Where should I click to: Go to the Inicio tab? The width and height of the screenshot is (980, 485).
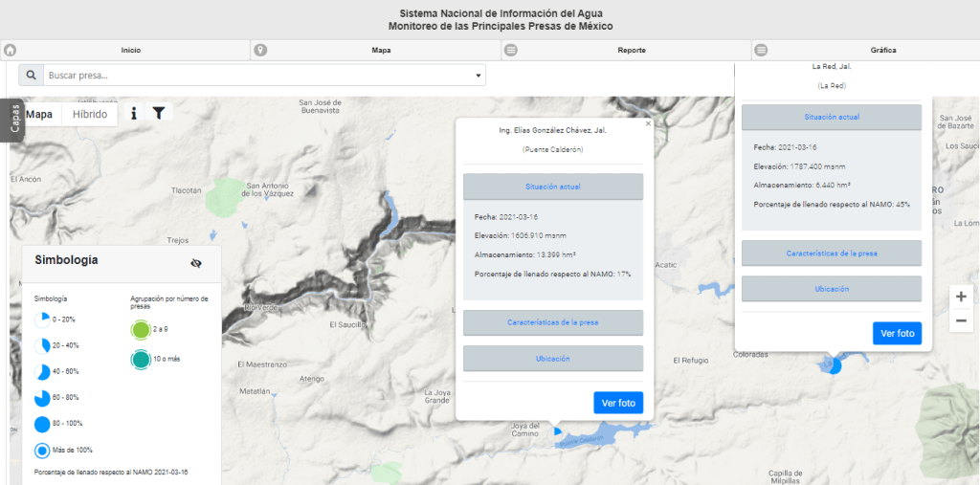[x=130, y=50]
